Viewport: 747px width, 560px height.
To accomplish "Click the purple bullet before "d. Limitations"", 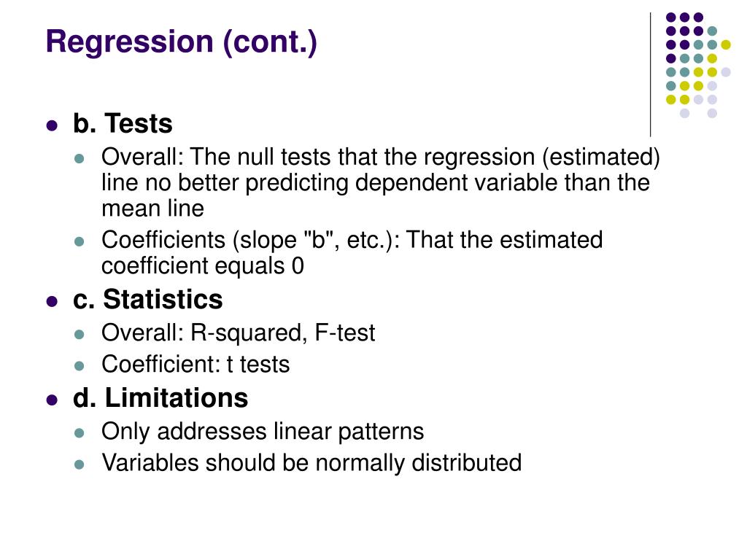I will coord(52,400).
